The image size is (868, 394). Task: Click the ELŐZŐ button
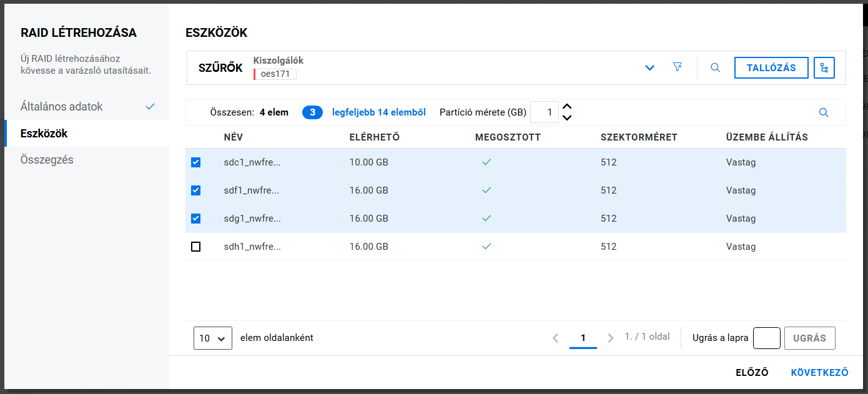(x=752, y=373)
